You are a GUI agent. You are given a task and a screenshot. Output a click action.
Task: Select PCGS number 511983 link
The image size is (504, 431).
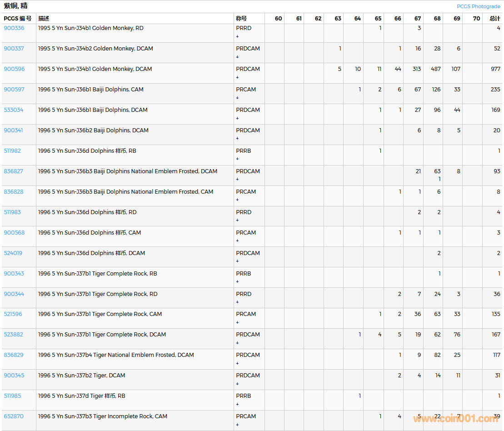click(12, 212)
